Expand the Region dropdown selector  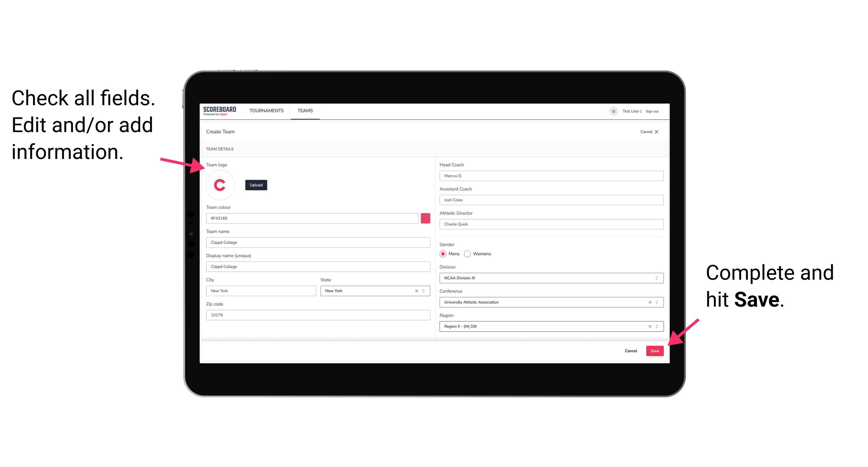pos(656,327)
